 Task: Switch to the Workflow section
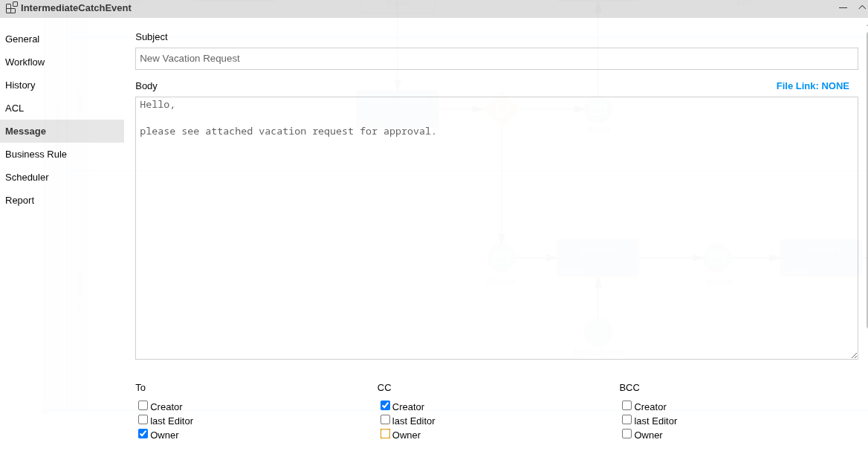point(25,62)
